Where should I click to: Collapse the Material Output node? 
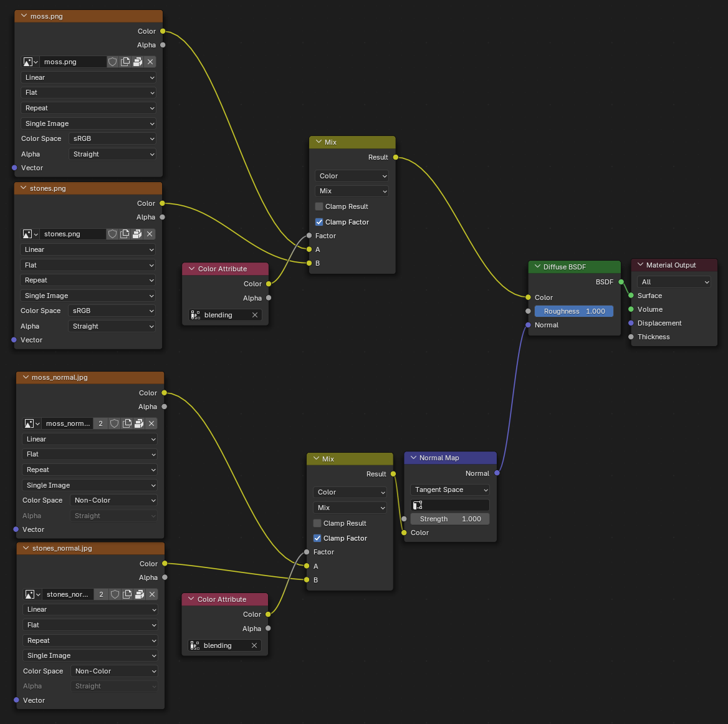(x=640, y=264)
